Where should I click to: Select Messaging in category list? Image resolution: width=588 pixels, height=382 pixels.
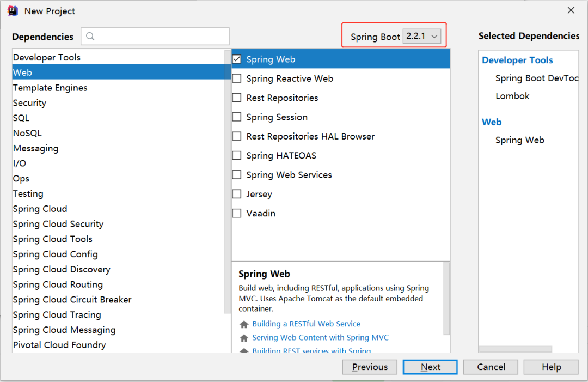click(118, 148)
